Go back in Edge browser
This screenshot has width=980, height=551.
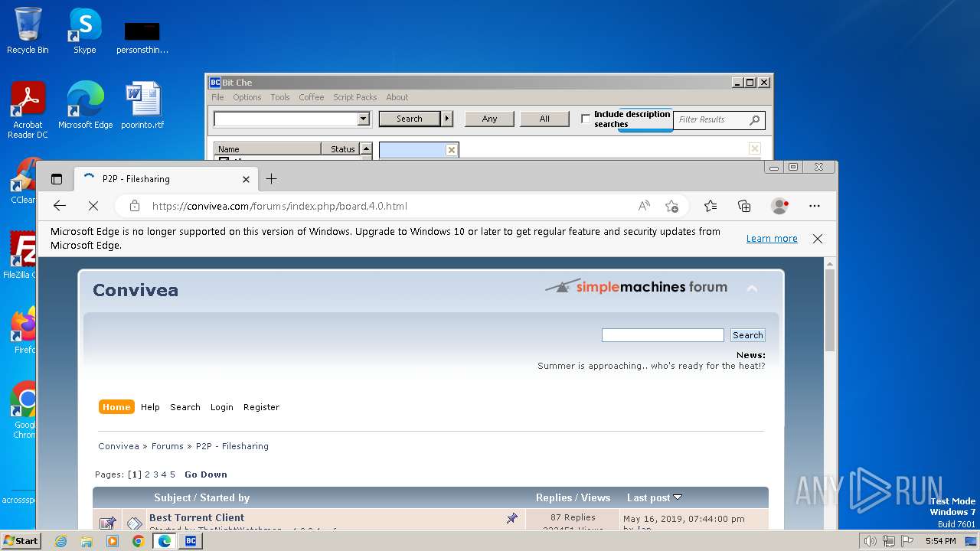pyautogui.click(x=60, y=206)
